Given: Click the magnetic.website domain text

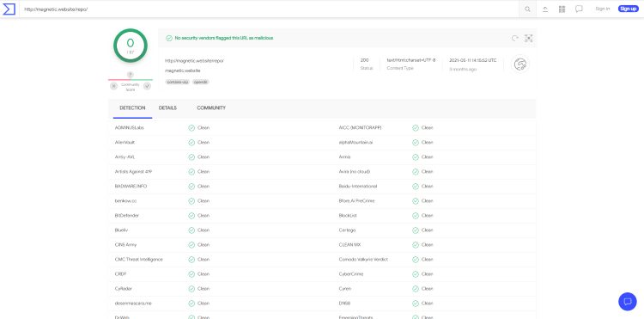Looking at the screenshot, I should [x=182, y=71].
